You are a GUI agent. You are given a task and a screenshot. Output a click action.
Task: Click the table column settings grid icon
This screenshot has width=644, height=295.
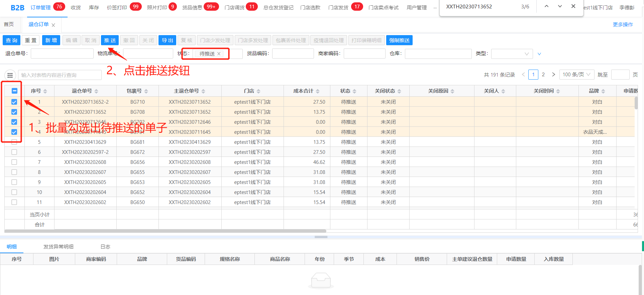click(10, 75)
